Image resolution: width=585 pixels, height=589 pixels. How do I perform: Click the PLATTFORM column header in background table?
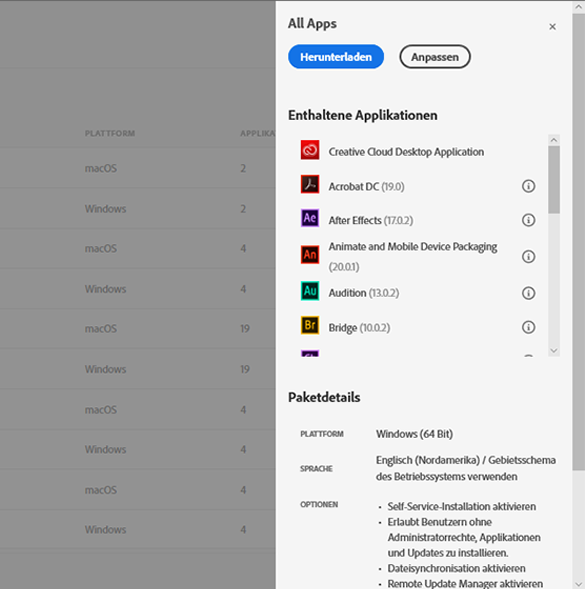tap(110, 133)
